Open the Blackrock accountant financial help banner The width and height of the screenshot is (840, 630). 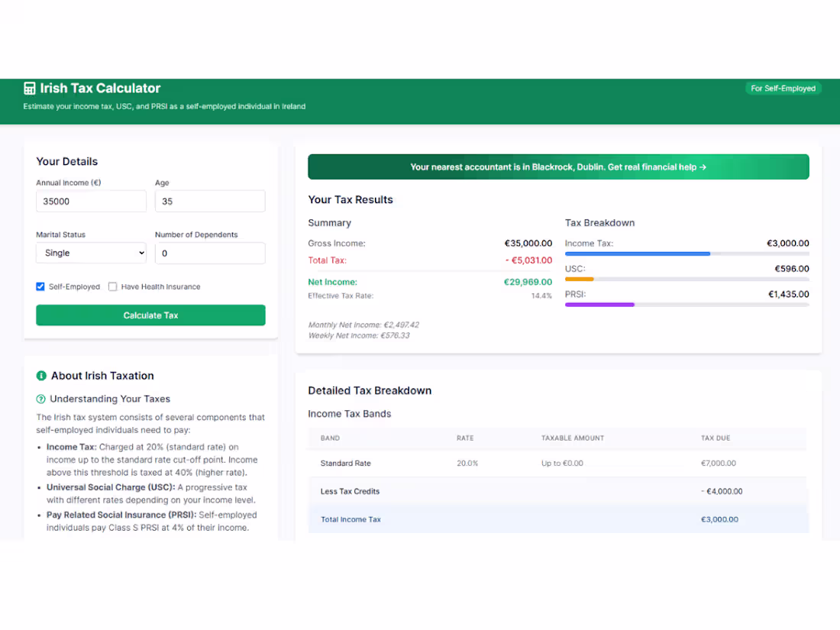(x=558, y=166)
